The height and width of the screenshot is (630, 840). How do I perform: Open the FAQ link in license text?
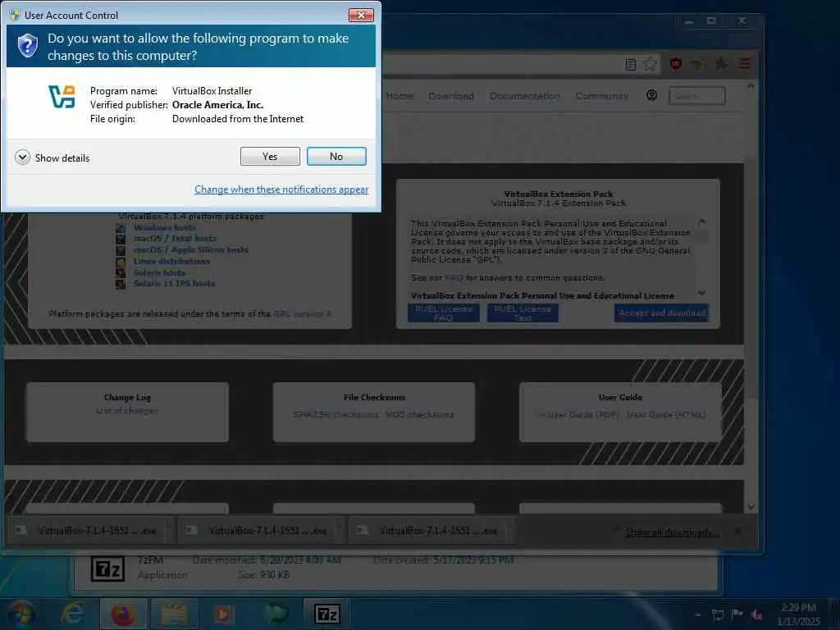(454, 277)
